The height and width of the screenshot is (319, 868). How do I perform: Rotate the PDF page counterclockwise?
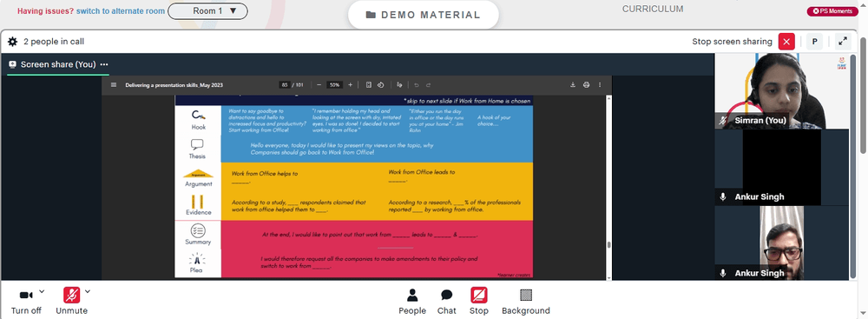tap(381, 85)
